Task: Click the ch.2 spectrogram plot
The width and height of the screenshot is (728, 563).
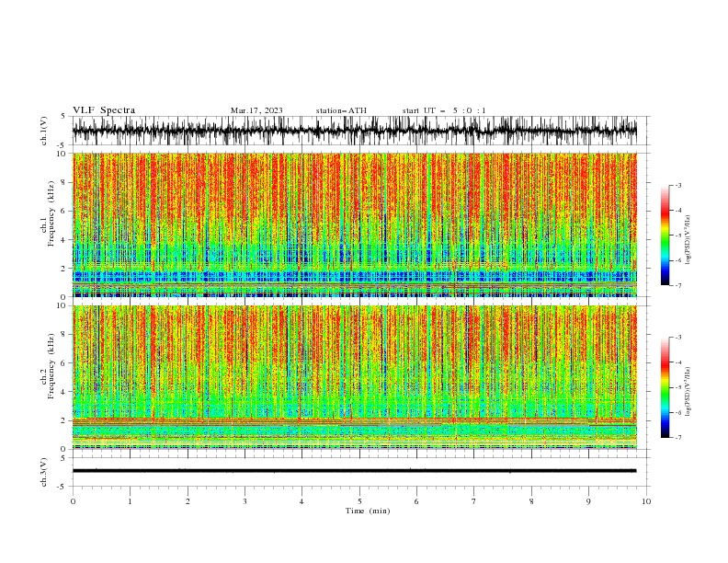Action: click(355, 377)
